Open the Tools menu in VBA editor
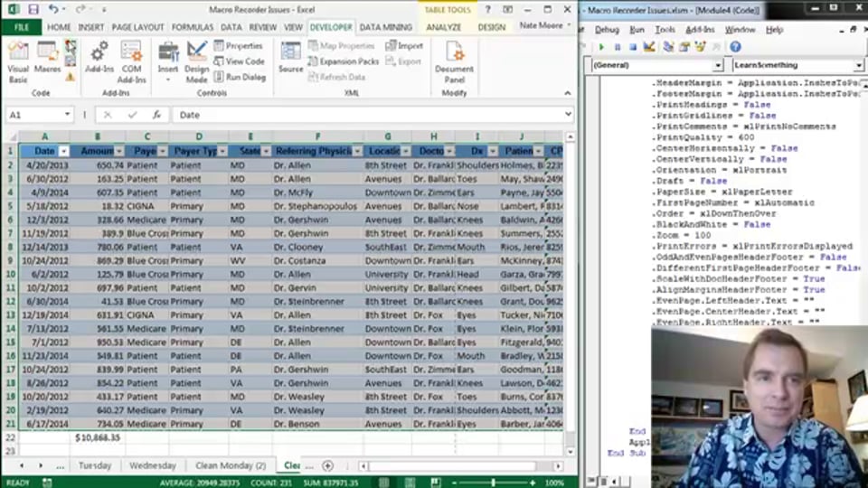This screenshot has width=868, height=488. coord(665,30)
